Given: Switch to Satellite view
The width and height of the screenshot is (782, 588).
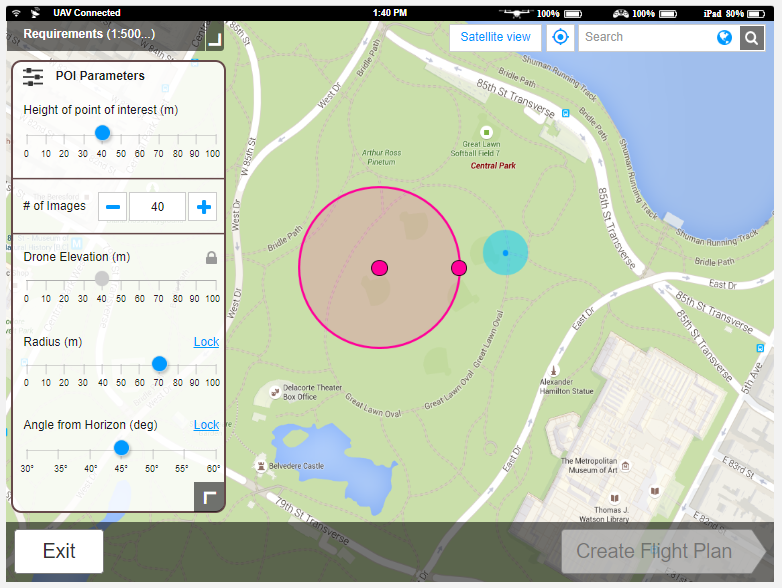Looking at the screenshot, I should [x=495, y=37].
